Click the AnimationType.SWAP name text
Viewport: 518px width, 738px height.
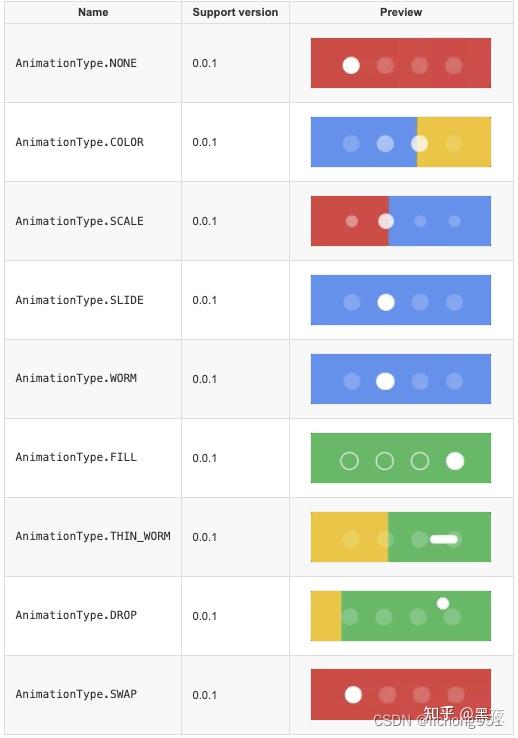click(76, 694)
